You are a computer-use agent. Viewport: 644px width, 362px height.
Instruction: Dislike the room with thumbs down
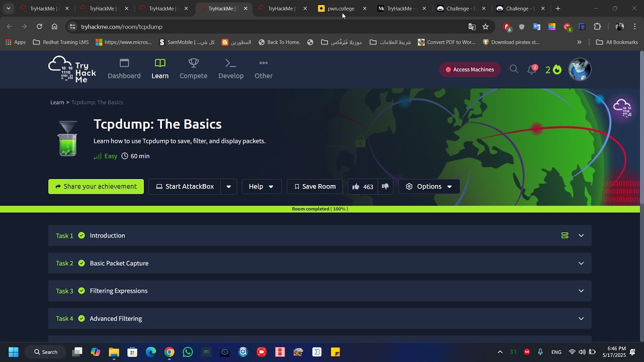click(x=385, y=187)
